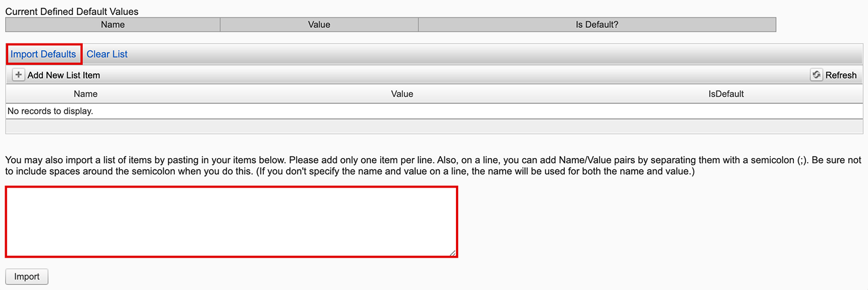868x290 pixels.
Task: Sort the list grid by Value column
Action: pos(402,94)
